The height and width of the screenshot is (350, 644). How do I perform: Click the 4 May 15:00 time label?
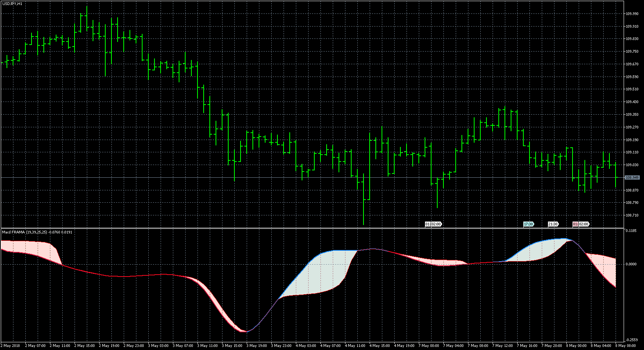[x=380, y=346]
